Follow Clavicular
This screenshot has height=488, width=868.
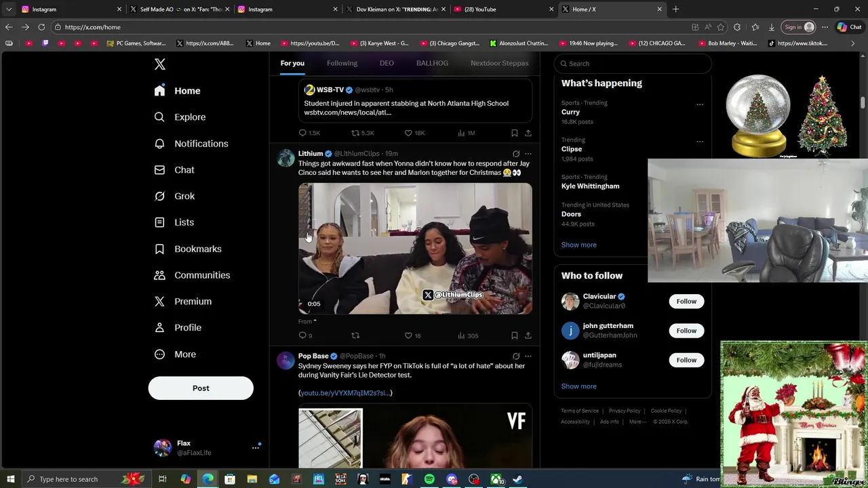coord(686,301)
